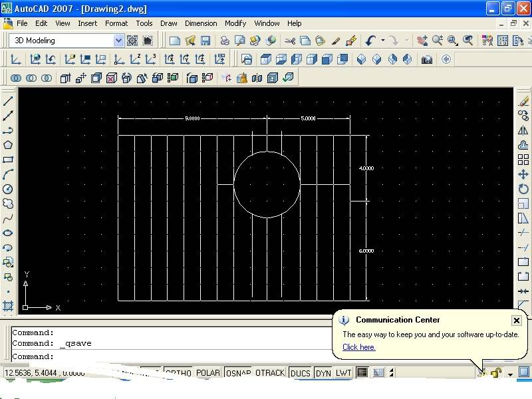Click the Extrude Faces icon
Viewport: 532px width, 399px height.
click(x=65, y=78)
